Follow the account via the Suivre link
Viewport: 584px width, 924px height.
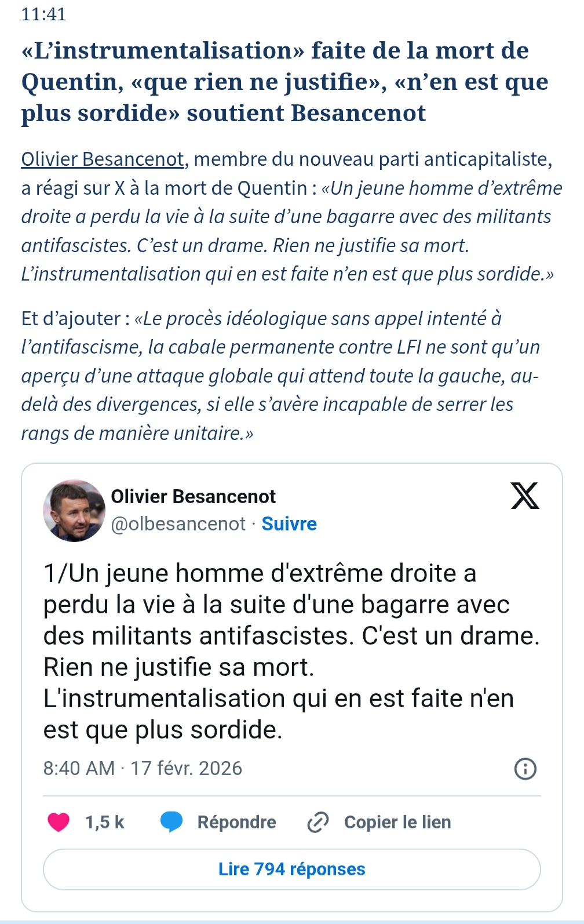(x=289, y=524)
